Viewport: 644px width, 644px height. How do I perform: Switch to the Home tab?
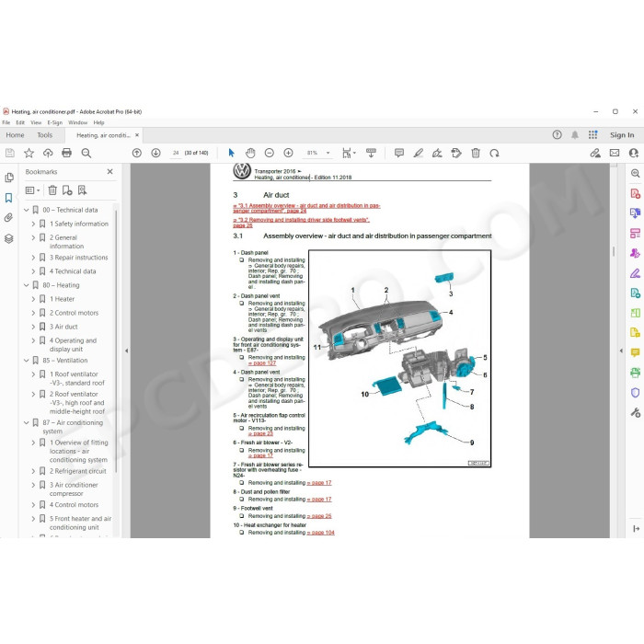pyautogui.click(x=15, y=135)
